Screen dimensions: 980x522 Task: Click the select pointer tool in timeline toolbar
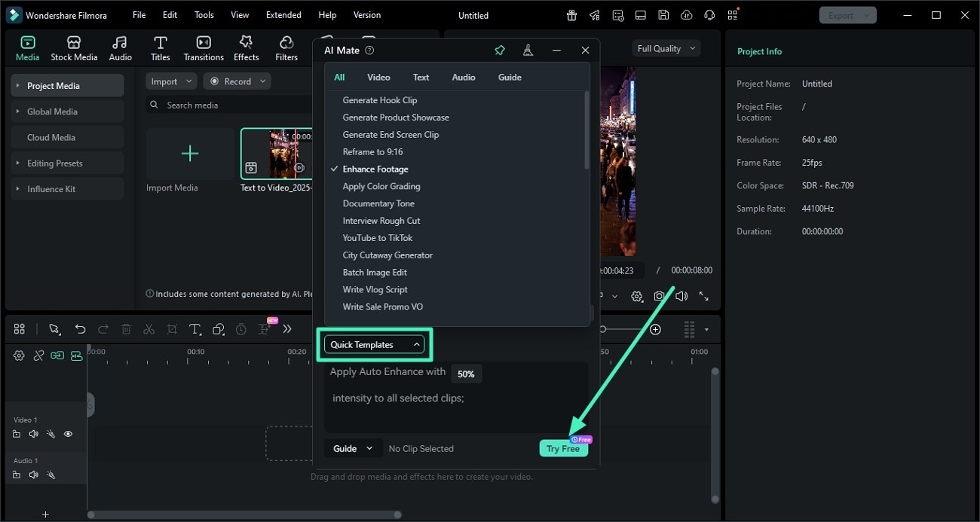54,329
